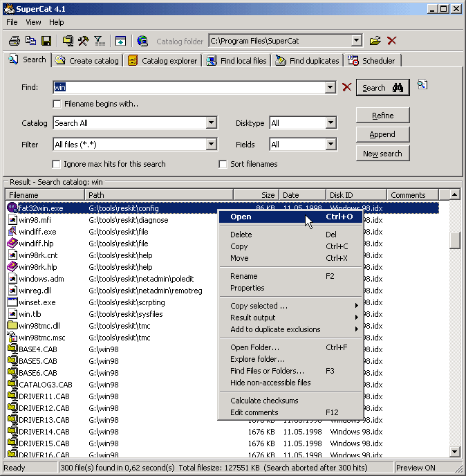Click the copy icon in the toolbar
This screenshot has width=466, height=476.
pyautogui.click(x=30, y=41)
